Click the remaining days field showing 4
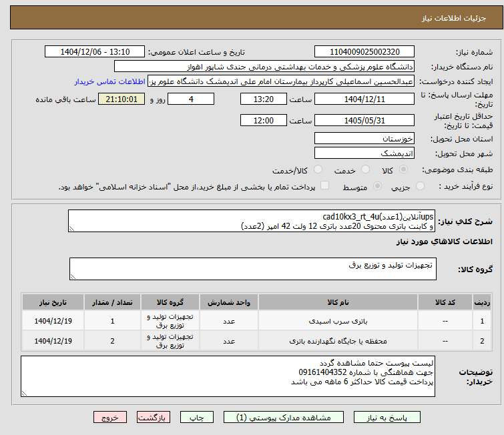Screen dimensions: 504x435 coord(191,99)
